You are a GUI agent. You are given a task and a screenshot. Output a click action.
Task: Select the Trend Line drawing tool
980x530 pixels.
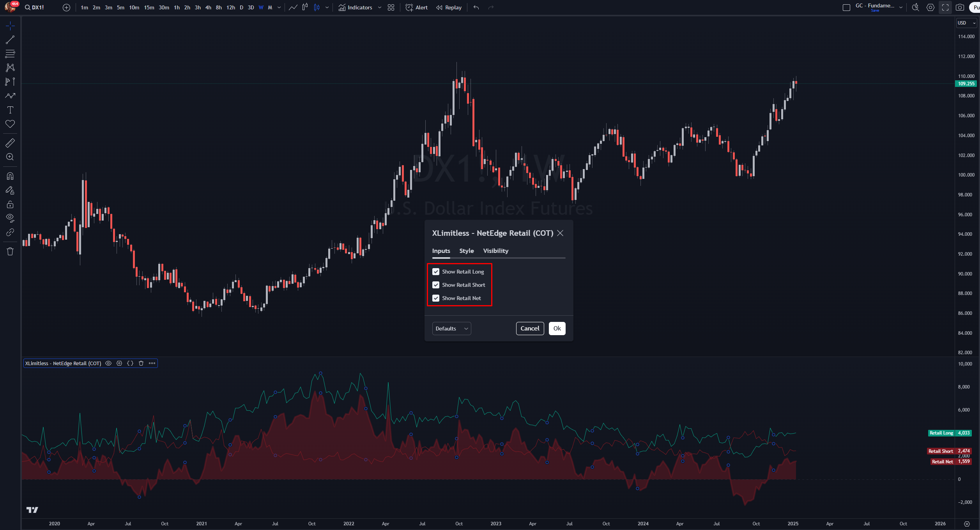pyautogui.click(x=10, y=40)
